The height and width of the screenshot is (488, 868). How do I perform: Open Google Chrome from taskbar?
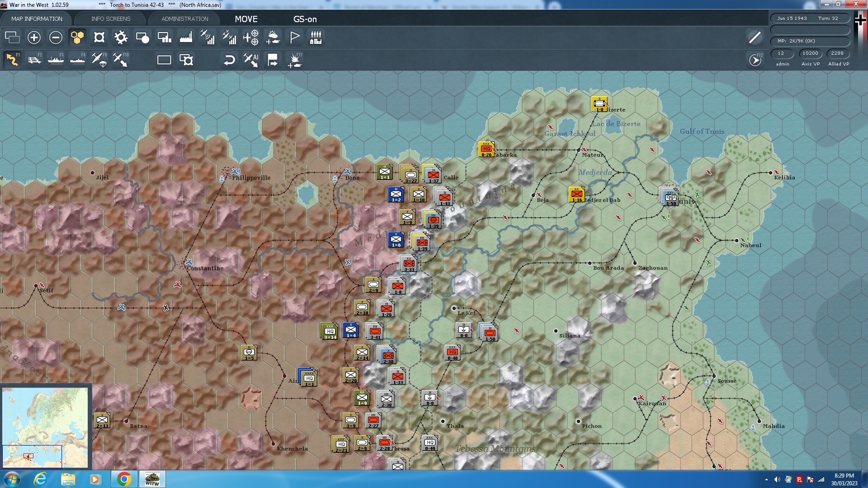pos(124,479)
